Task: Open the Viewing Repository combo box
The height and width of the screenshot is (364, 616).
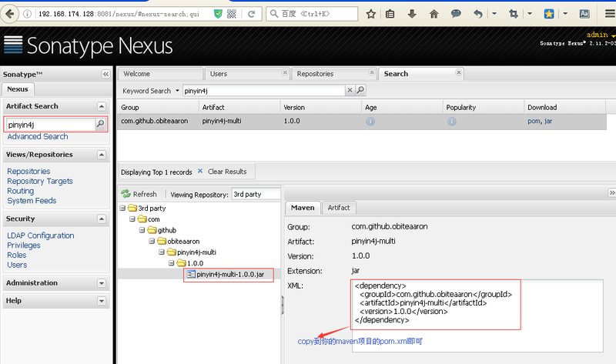Action: (x=256, y=194)
